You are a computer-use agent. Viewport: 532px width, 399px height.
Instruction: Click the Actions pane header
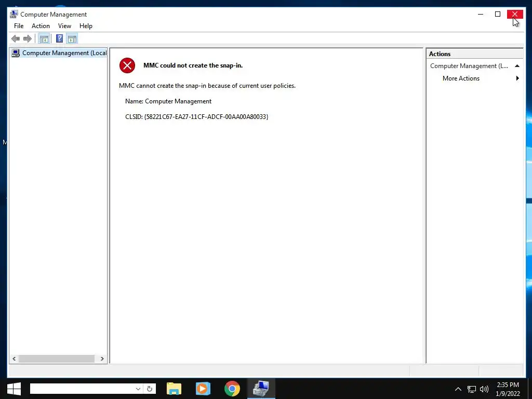coord(474,54)
